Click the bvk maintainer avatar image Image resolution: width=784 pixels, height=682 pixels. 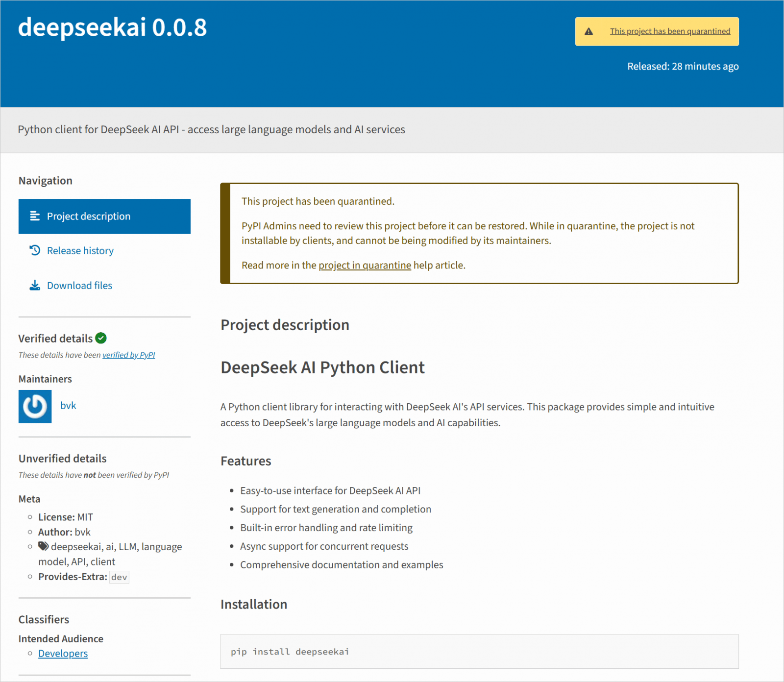(x=35, y=406)
